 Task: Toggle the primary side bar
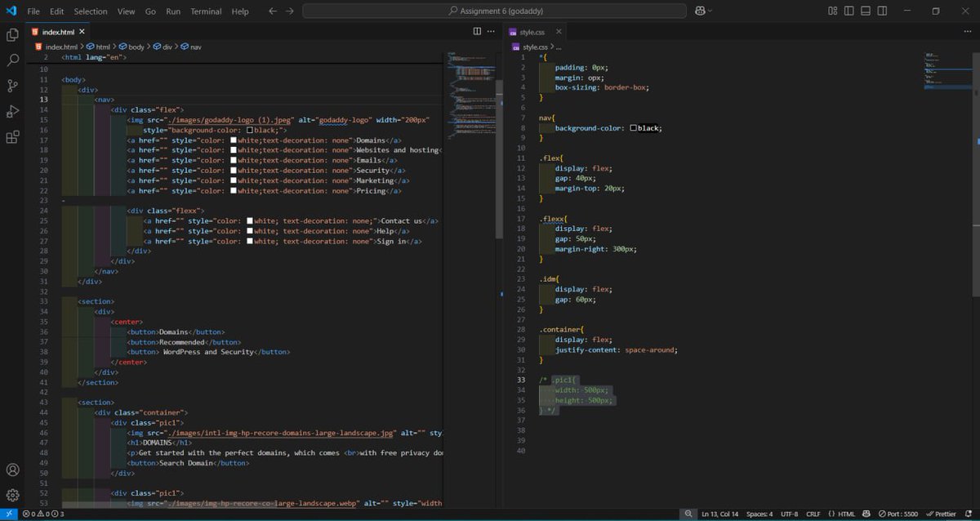pos(849,11)
